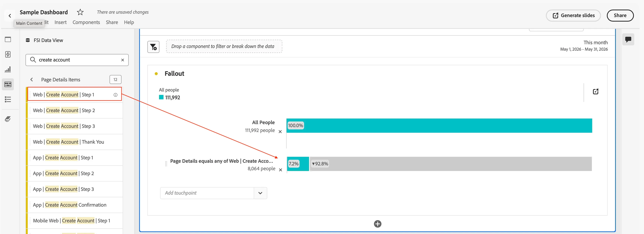Open the Help menu
The image size is (644, 234).
pyautogui.click(x=129, y=22)
